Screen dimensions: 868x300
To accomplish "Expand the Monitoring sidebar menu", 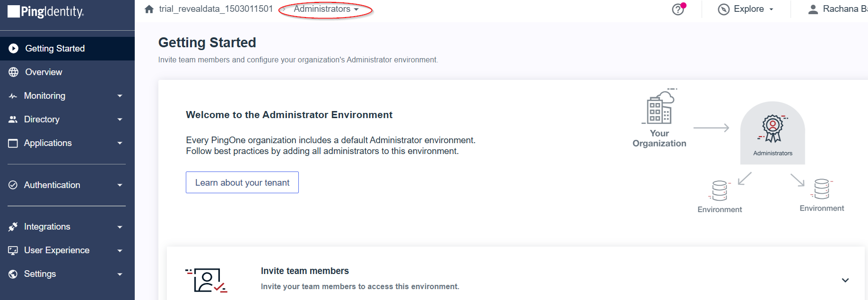I will pos(66,96).
